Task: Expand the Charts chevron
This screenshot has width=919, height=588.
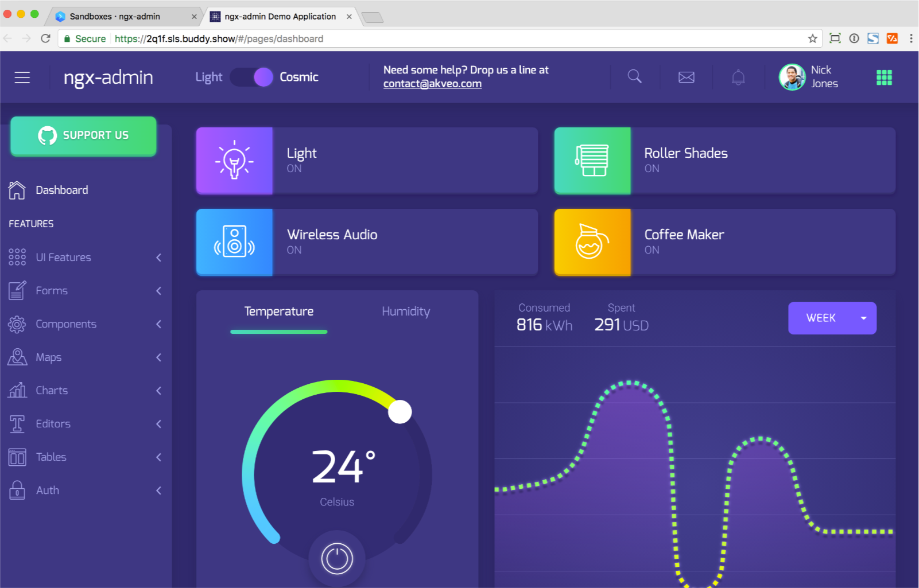Action: (158, 391)
